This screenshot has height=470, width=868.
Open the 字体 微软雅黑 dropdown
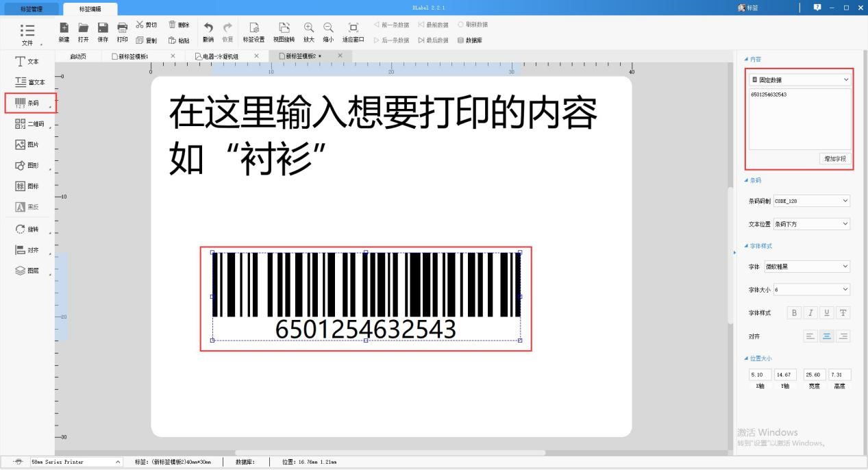807,267
